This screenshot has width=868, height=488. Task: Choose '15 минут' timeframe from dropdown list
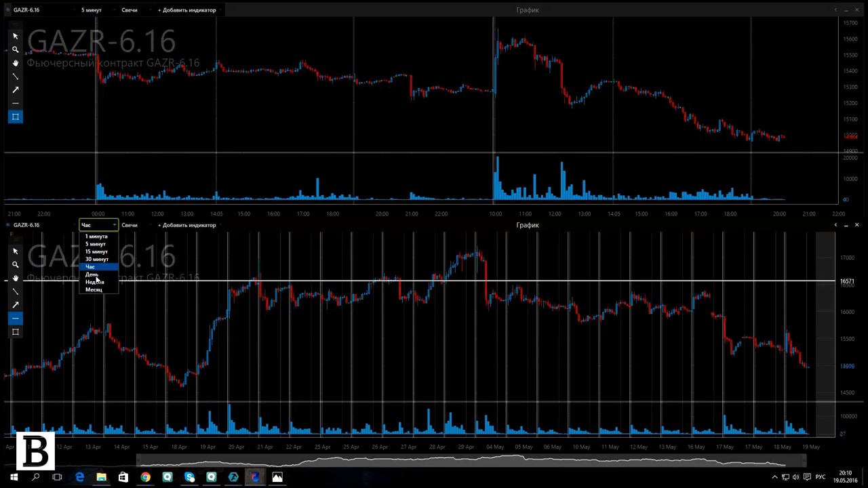pos(99,251)
